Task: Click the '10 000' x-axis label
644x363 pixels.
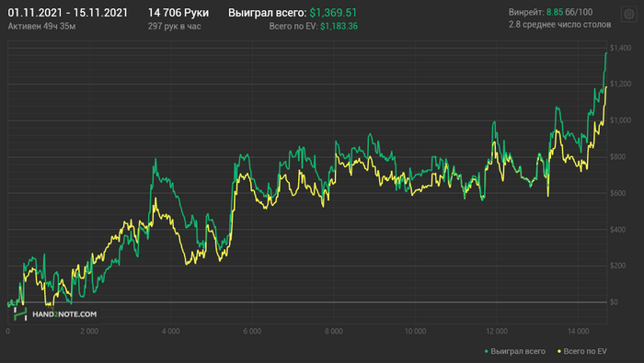Action: click(415, 332)
